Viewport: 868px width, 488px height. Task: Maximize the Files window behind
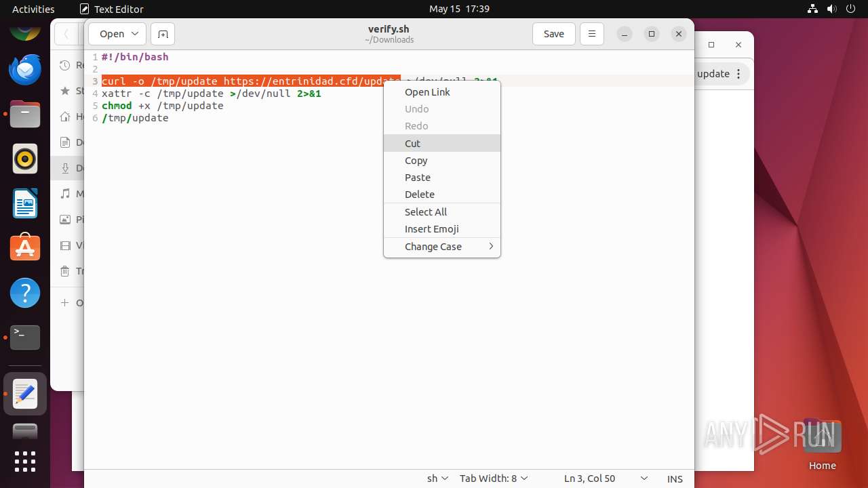tap(711, 45)
